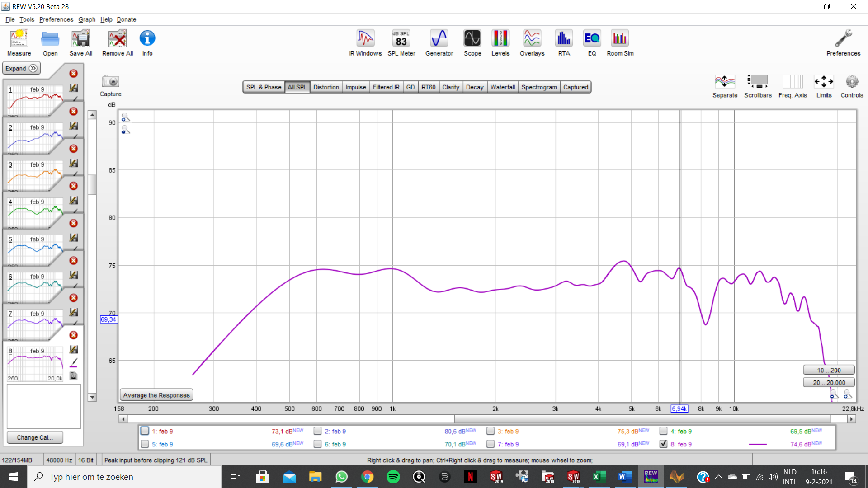The height and width of the screenshot is (488, 868).
Task: Click measurement list scroll up arrow
Action: coord(92,115)
